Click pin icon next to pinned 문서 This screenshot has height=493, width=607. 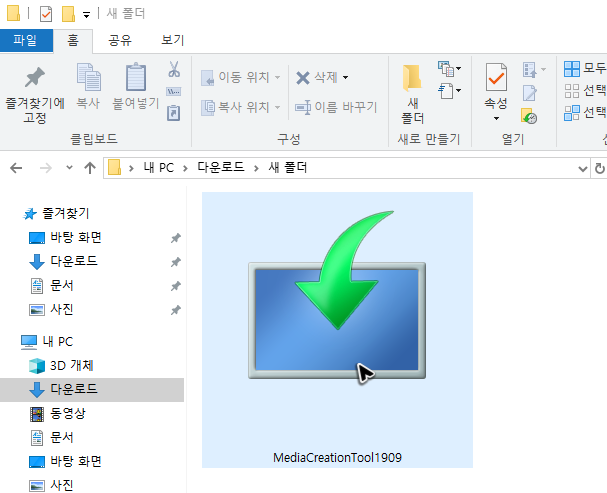[x=176, y=286]
